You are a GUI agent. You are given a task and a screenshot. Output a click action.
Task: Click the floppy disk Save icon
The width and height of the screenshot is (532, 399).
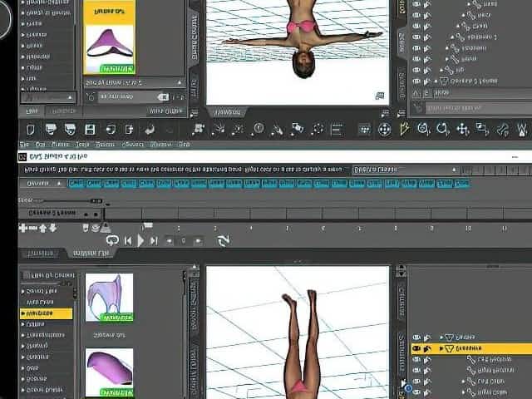click(90, 130)
